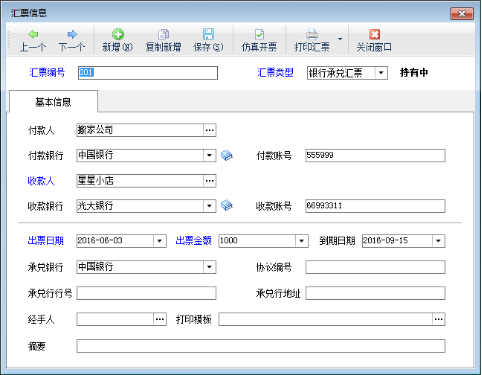482x375 pixels.
Task: Click 复制新增 copy-new icon
Action: (163, 34)
